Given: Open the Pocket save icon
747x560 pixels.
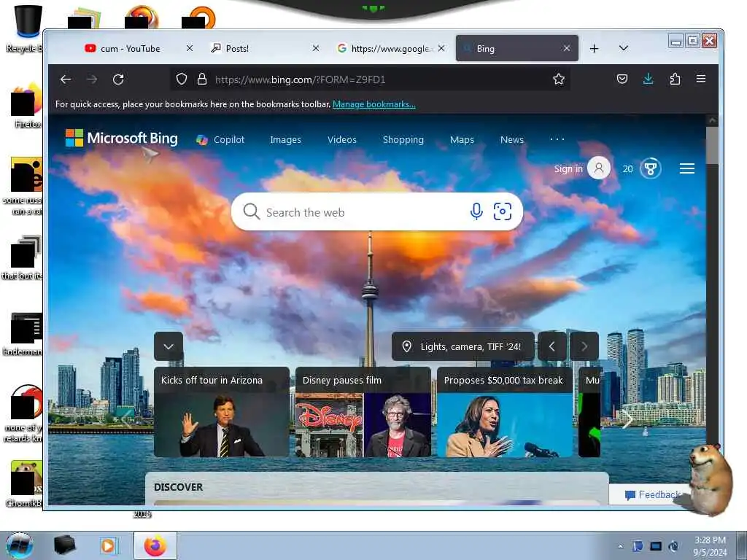Looking at the screenshot, I should coord(622,79).
